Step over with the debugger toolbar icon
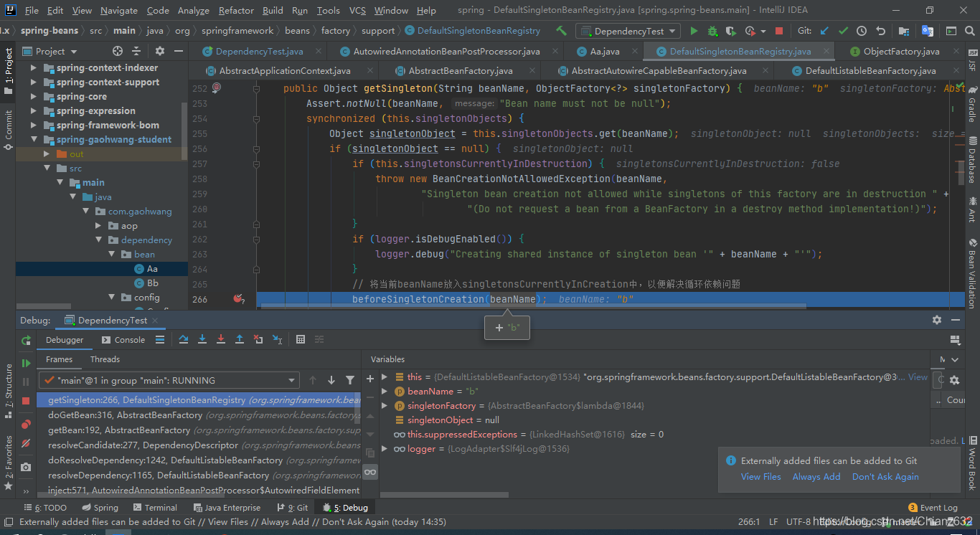 pos(184,339)
